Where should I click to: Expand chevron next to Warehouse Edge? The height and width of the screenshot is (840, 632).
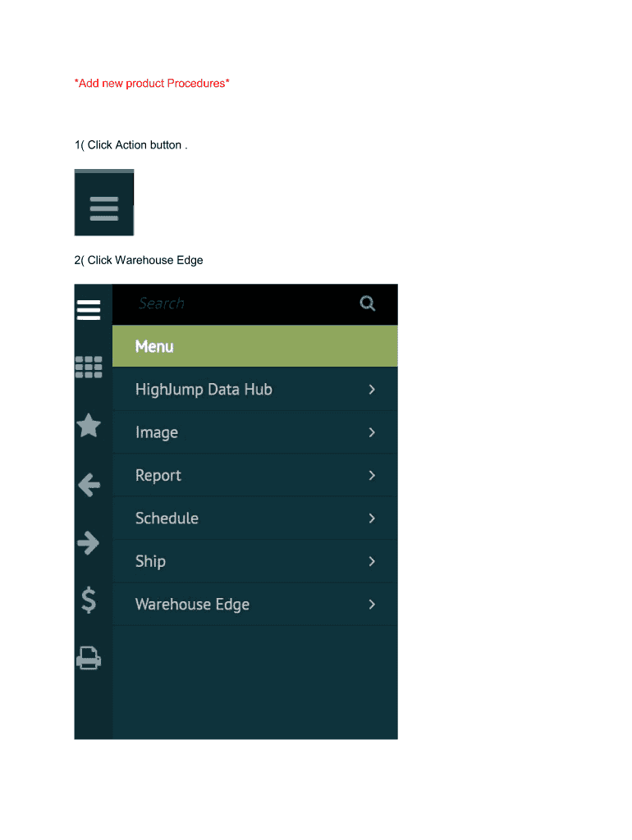(372, 605)
